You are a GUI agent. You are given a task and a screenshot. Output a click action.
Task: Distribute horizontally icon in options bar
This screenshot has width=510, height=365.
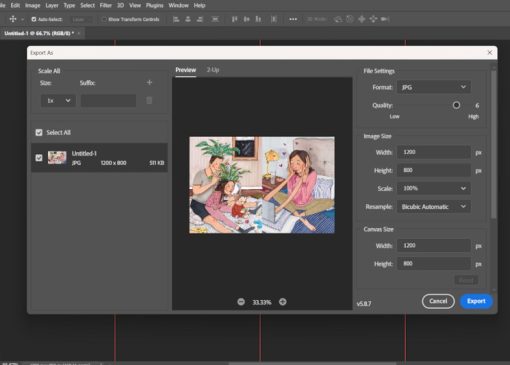pyautogui.click(x=215, y=19)
